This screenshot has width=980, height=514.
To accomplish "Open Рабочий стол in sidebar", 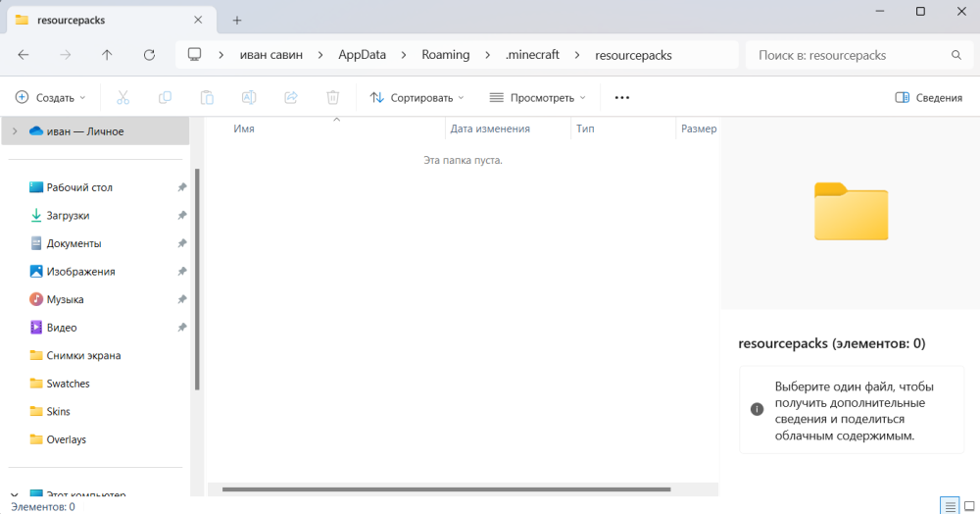I will (x=79, y=187).
